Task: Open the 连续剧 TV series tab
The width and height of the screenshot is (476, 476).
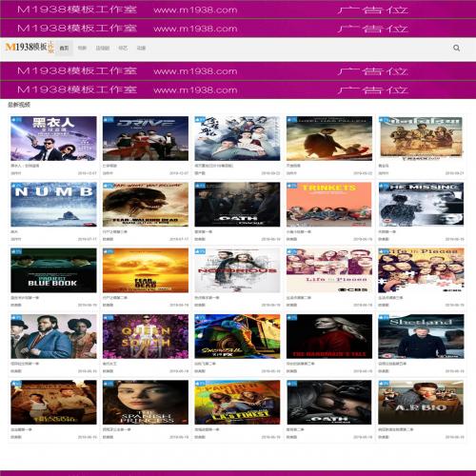Action: (103, 49)
